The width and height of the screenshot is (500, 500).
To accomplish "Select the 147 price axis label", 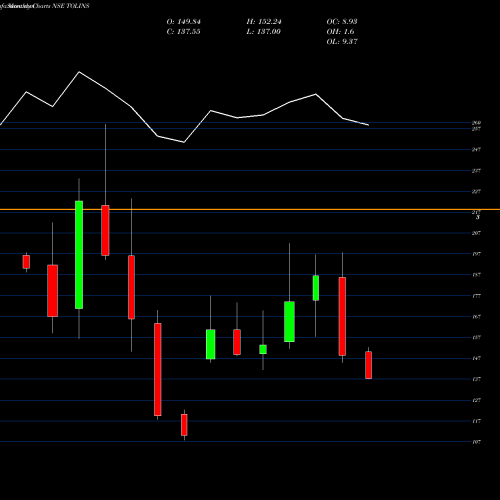I will pyautogui.click(x=476, y=358).
